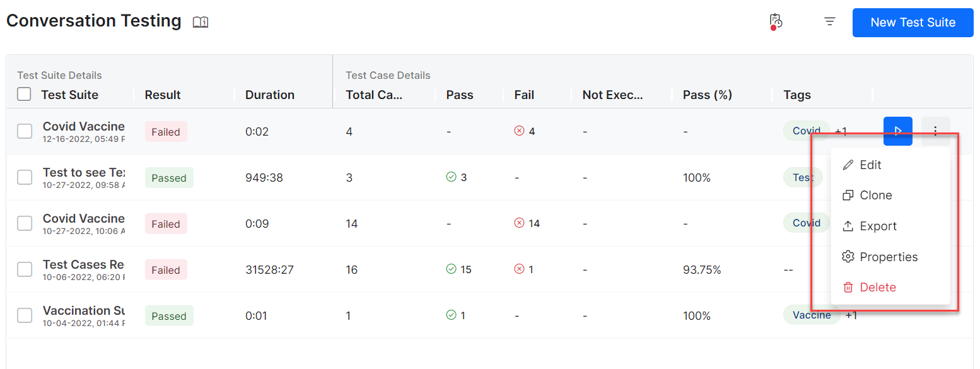This screenshot has width=980, height=369.
Task: Click the red failed icon showing 14
Action: tap(520, 223)
